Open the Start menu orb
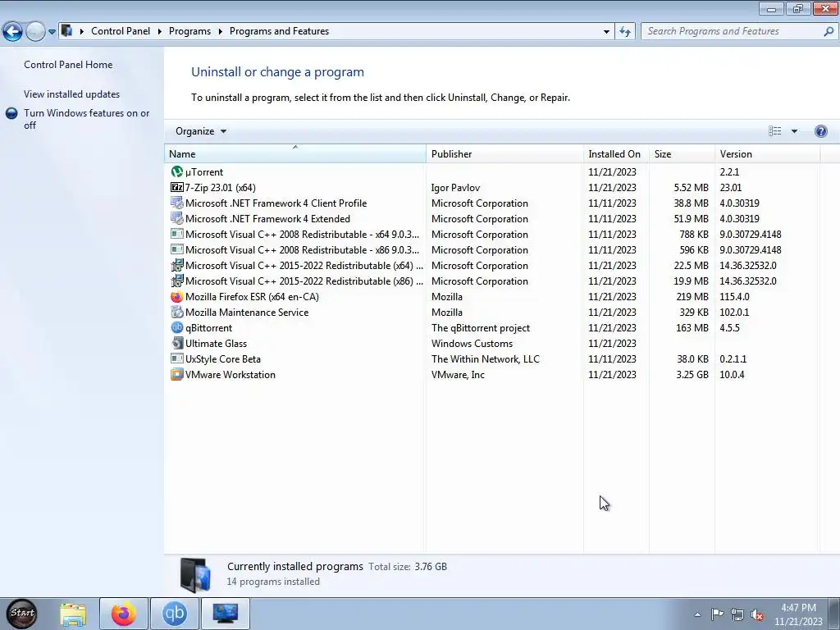 (22, 614)
